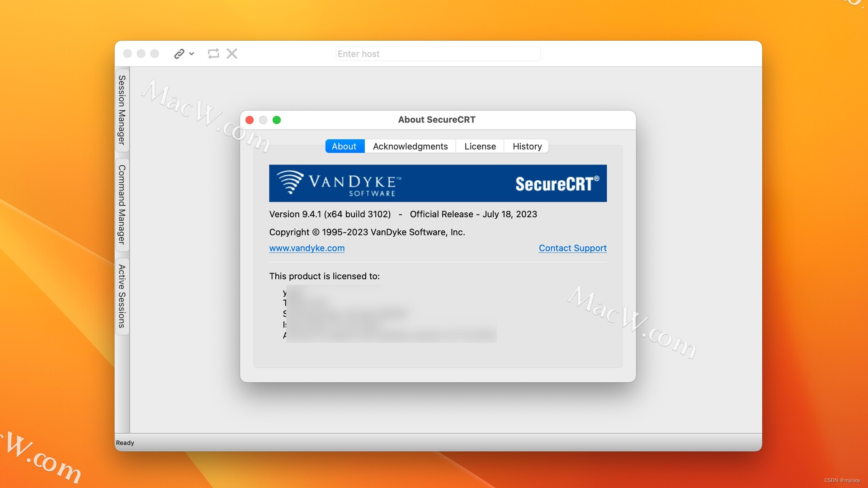
Task: Click the www.vandyke.com hyperlink
Action: point(307,248)
